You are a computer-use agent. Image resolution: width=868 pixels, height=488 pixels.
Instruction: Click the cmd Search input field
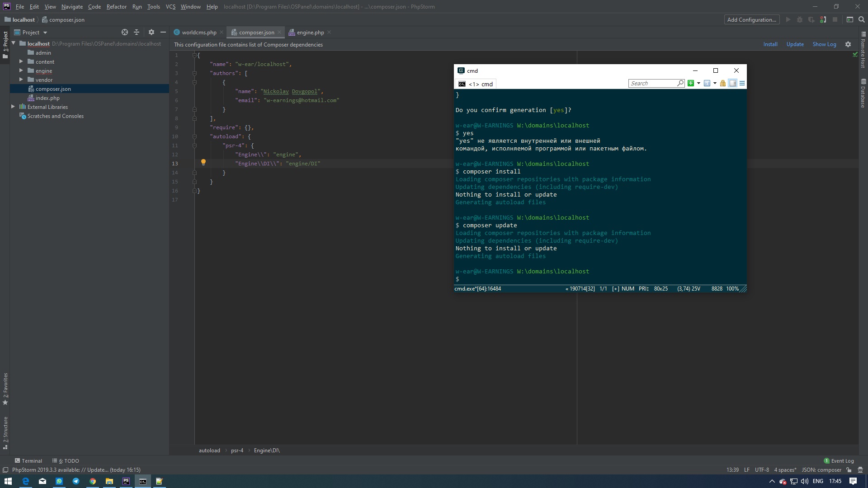pos(652,83)
